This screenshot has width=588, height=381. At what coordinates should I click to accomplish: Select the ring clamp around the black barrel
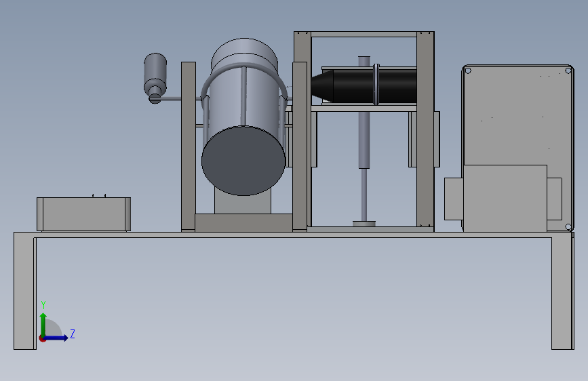[x=376, y=84]
